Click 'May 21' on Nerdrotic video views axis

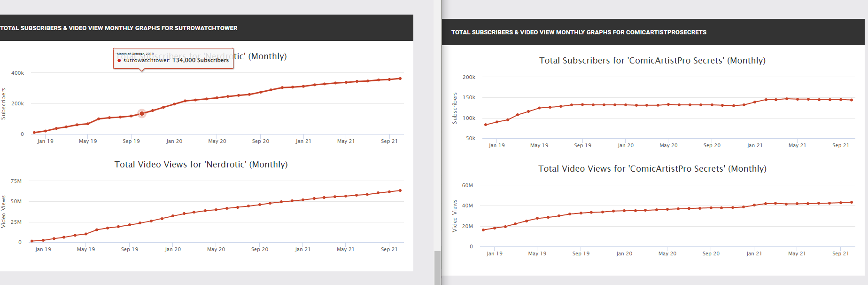(346, 250)
